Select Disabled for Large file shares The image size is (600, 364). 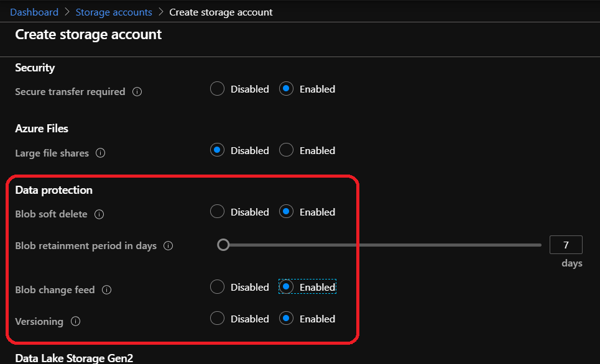(217, 150)
